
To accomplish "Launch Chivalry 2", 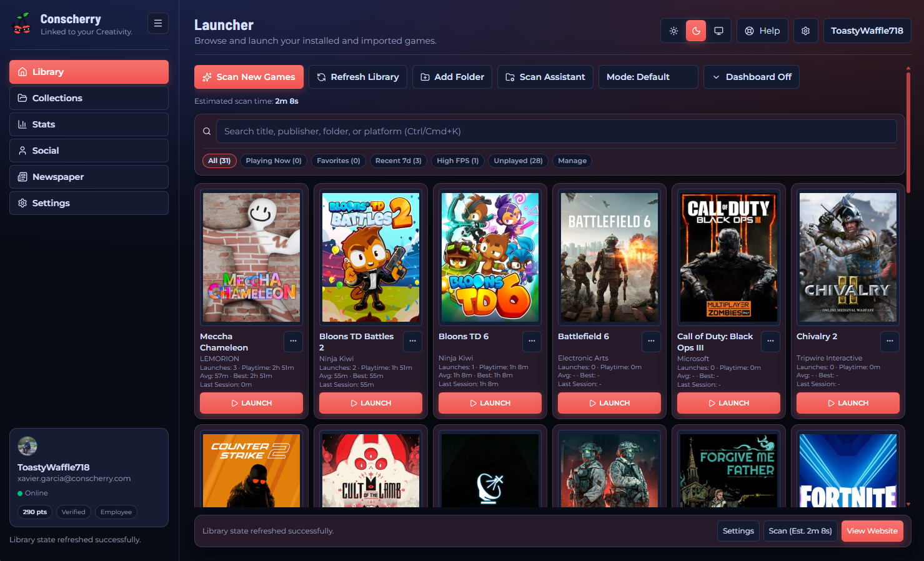I will 848,403.
